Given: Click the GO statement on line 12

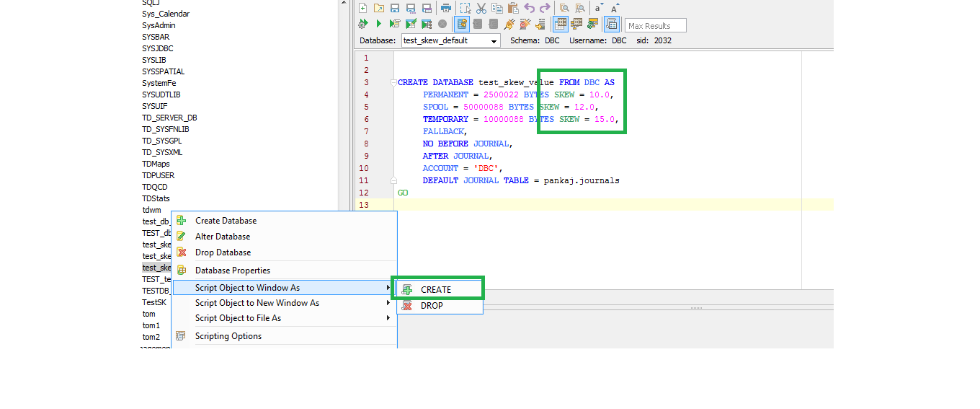Looking at the screenshot, I should tap(403, 193).
